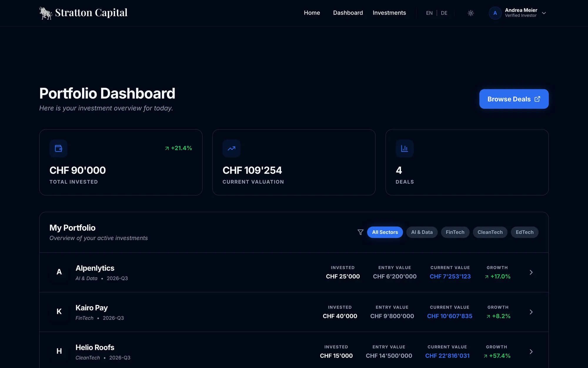Click the bar chart icon on Deals card
The height and width of the screenshot is (368, 588).
point(405,148)
